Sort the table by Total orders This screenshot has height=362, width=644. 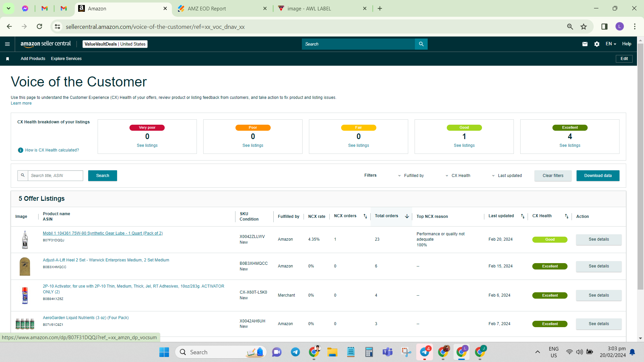coord(407,216)
